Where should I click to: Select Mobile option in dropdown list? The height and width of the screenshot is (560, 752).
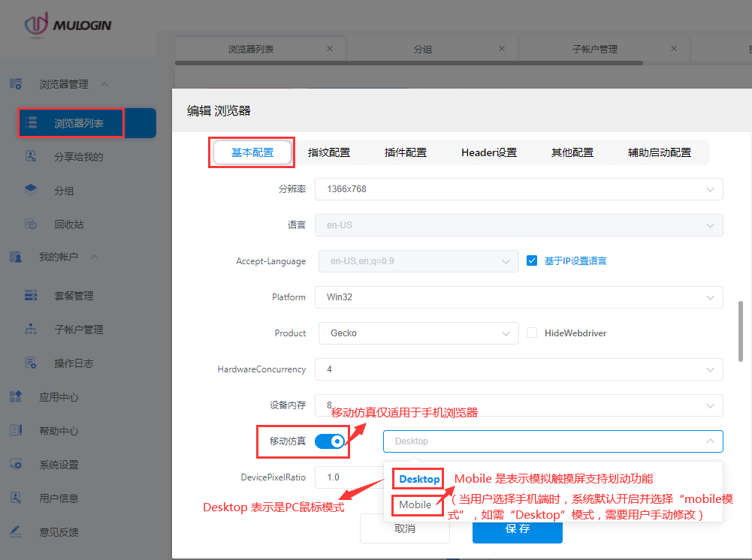pyautogui.click(x=415, y=504)
